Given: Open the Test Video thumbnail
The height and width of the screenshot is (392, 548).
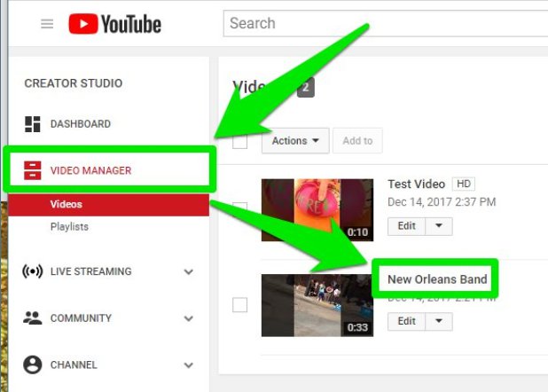Looking at the screenshot, I should pyautogui.click(x=317, y=210).
